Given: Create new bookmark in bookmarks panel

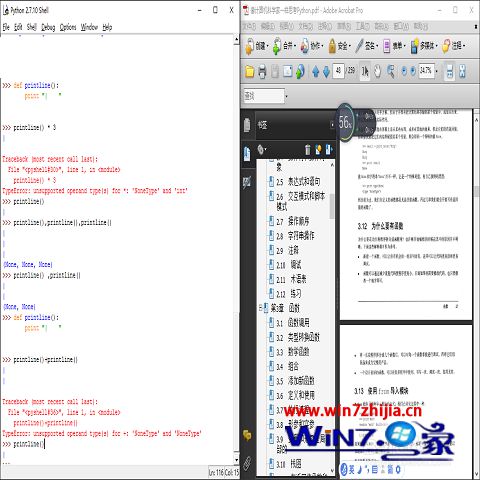Looking at the screenshot, I should (318, 150).
